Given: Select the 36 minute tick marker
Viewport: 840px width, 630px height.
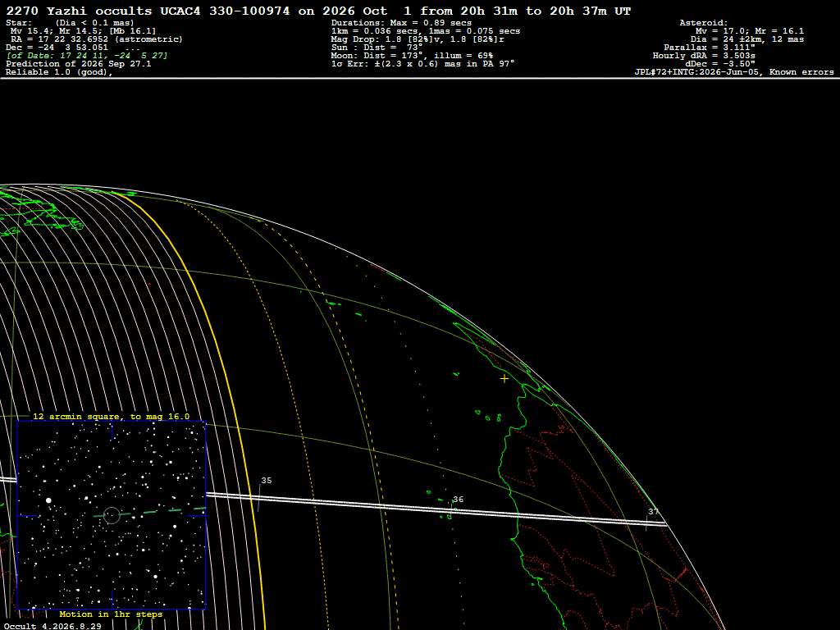Looking at the screenshot, I should click(458, 500).
